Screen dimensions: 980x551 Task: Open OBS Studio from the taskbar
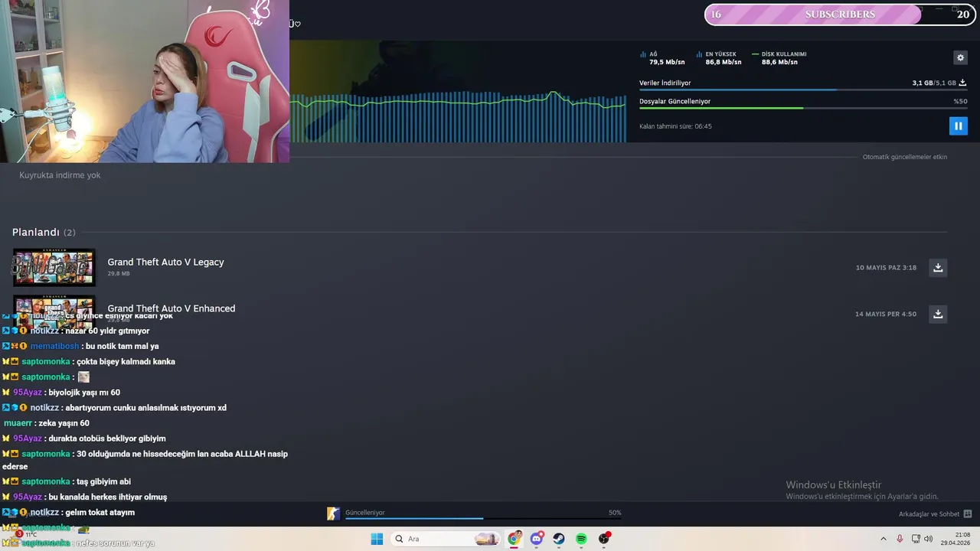tap(604, 539)
